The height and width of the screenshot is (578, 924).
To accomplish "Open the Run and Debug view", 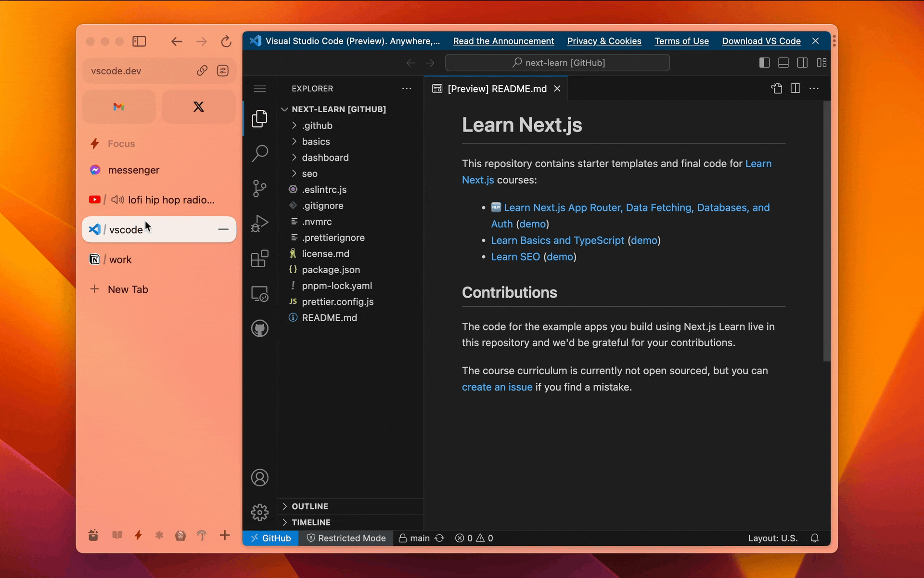I will pos(259,223).
